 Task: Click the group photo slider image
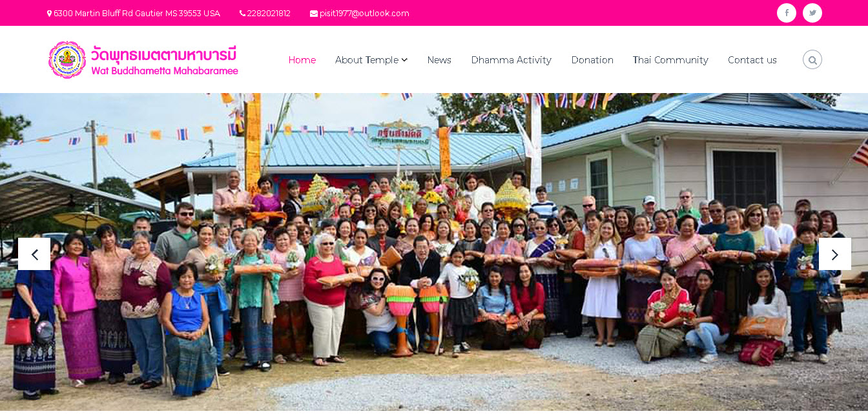tap(434, 252)
